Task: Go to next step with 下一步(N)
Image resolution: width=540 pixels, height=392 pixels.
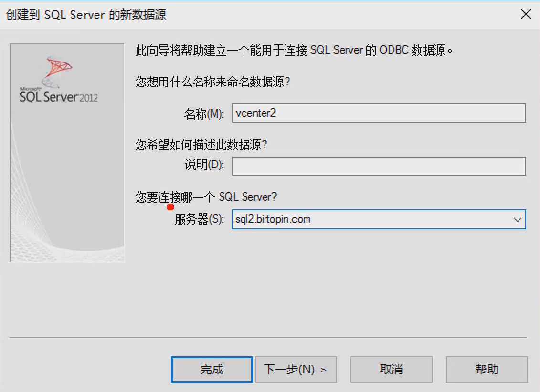Action: tap(296, 369)
